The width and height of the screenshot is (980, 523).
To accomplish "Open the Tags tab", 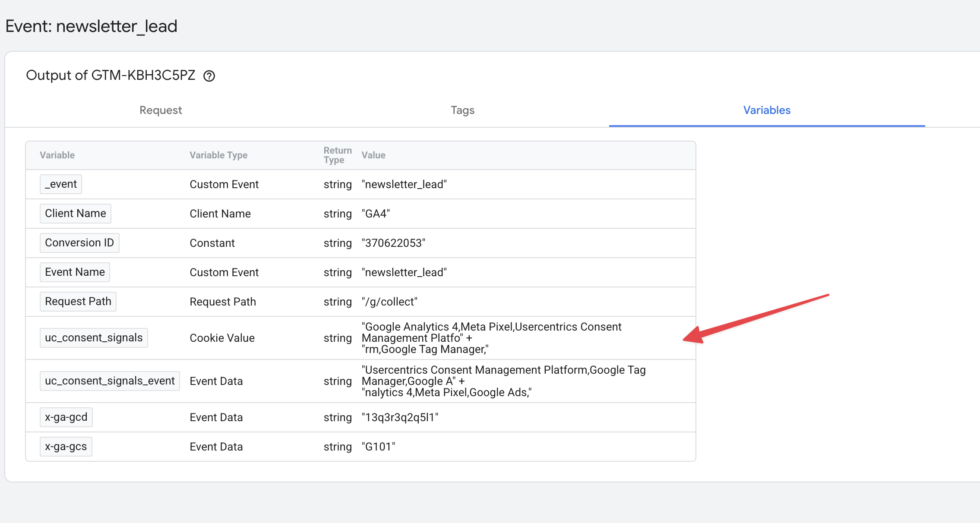I will (x=462, y=110).
